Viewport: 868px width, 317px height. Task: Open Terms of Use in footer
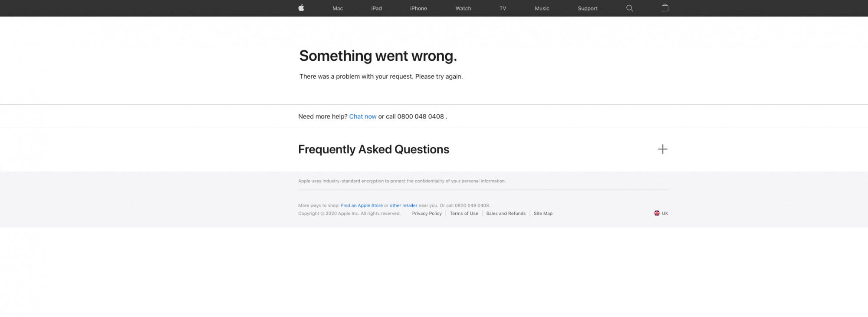coord(464,213)
